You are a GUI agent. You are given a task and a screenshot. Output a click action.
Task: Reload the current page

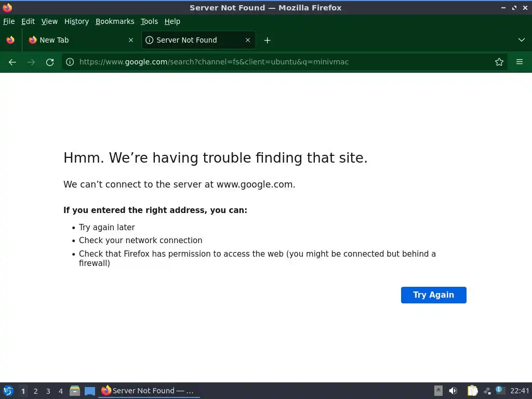click(50, 62)
